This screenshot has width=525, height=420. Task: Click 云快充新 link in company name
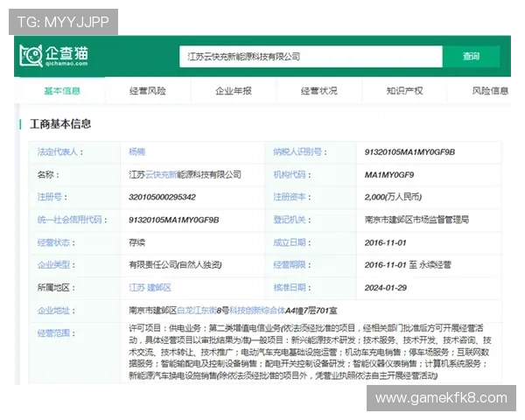pyautogui.click(x=161, y=174)
